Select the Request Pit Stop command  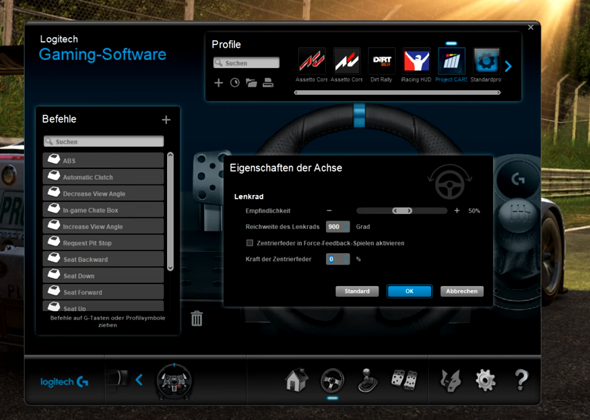click(x=103, y=243)
